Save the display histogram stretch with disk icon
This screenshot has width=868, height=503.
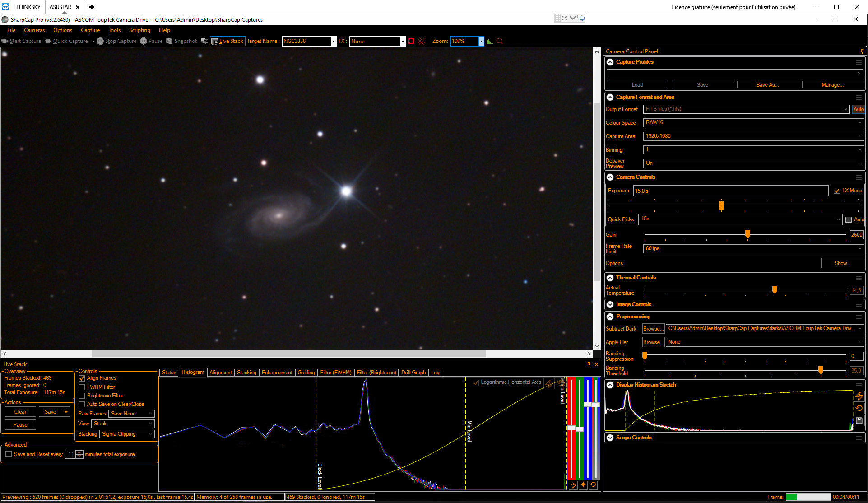click(x=859, y=420)
